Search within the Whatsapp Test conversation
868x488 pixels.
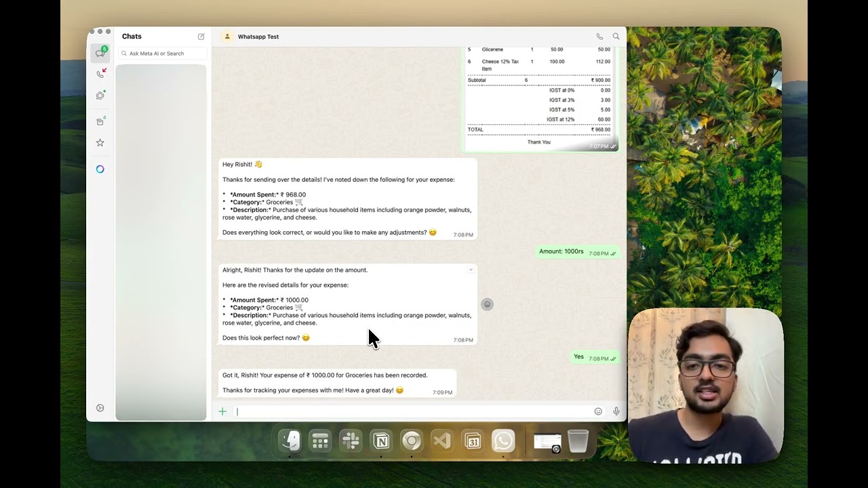pyautogui.click(x=616, y=37)
